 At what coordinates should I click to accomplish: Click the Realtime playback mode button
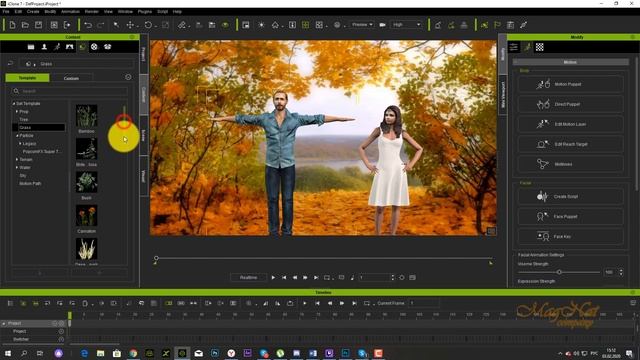coord(248,278)
